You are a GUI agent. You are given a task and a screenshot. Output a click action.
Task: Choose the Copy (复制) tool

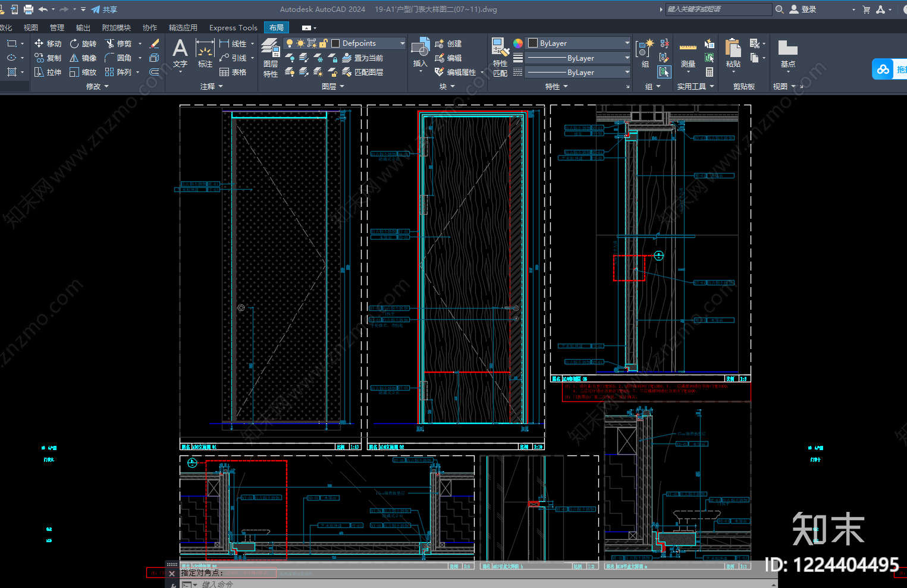coord(48,58)
